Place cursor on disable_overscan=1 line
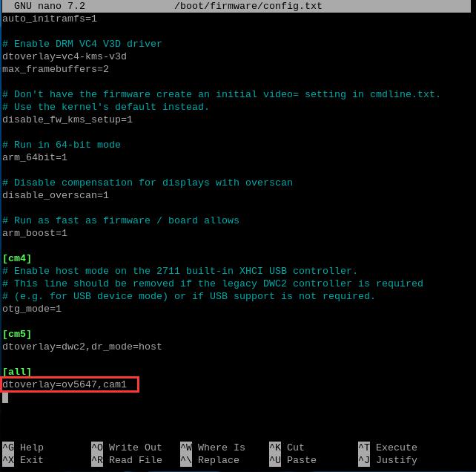Viewport: 476px width, 472px height. pos(56,195)
